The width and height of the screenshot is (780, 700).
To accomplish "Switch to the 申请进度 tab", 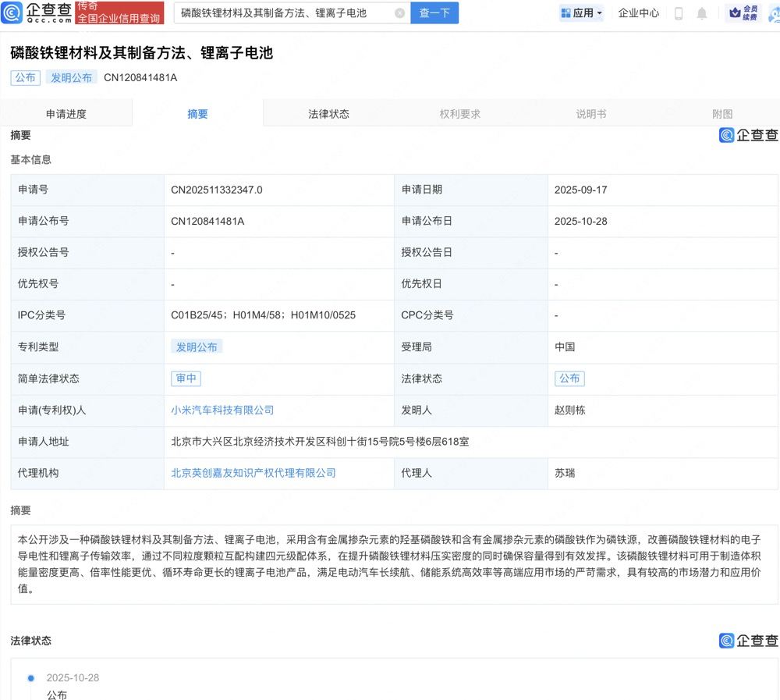I will [66, 114].
